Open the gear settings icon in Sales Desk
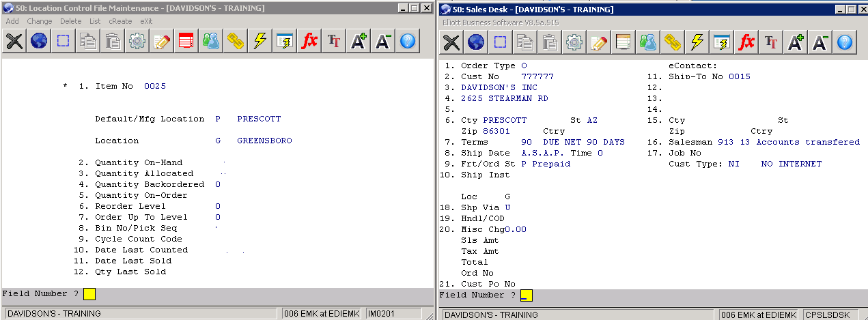The height and width of the screenshot is (320, 868). (x=574, y=42)
